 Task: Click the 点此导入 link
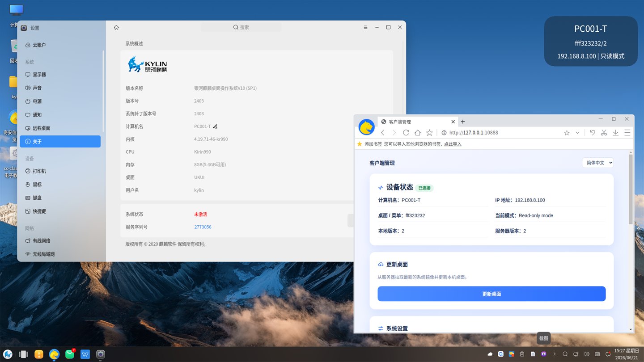click(453, 144)
